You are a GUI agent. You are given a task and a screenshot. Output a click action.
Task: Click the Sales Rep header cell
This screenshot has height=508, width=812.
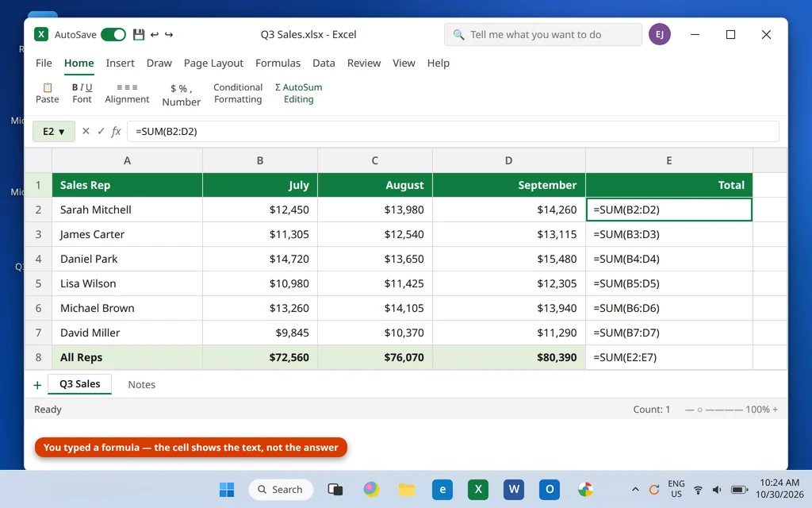click(127, 185)
